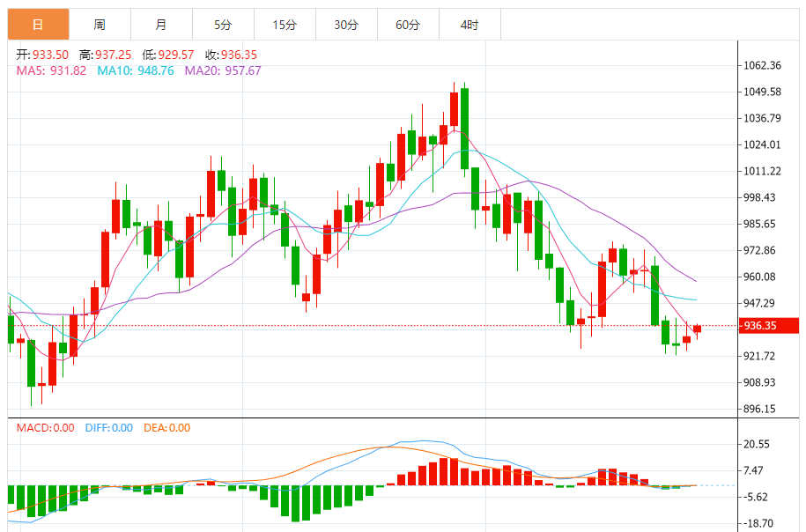Click the 7.47 MACD axis label

tap(755, 470)
